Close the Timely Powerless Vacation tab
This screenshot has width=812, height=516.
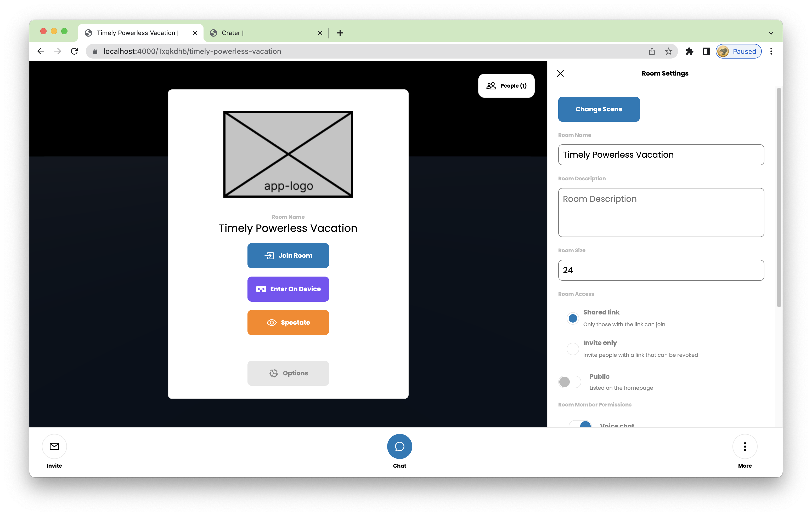[195, 33]
